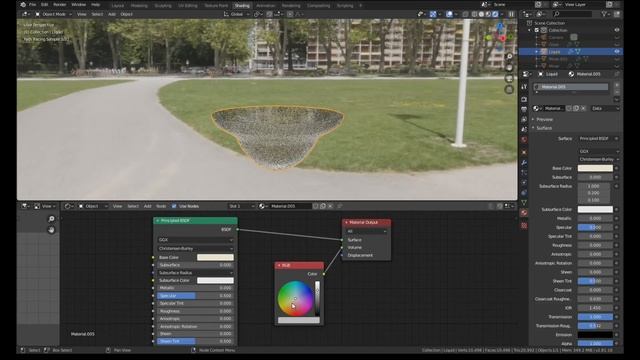Open the material link Data dropdown

tap(605, 109)
